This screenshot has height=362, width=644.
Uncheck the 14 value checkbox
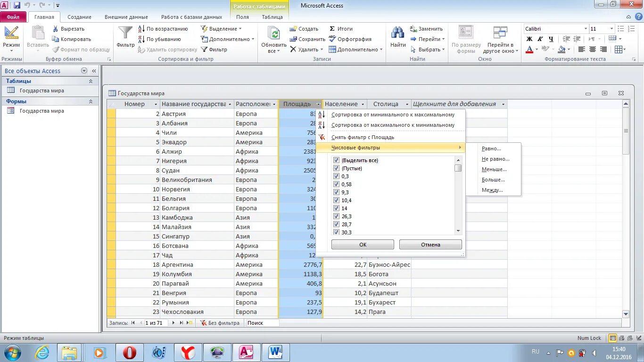[x=336, y=208]
